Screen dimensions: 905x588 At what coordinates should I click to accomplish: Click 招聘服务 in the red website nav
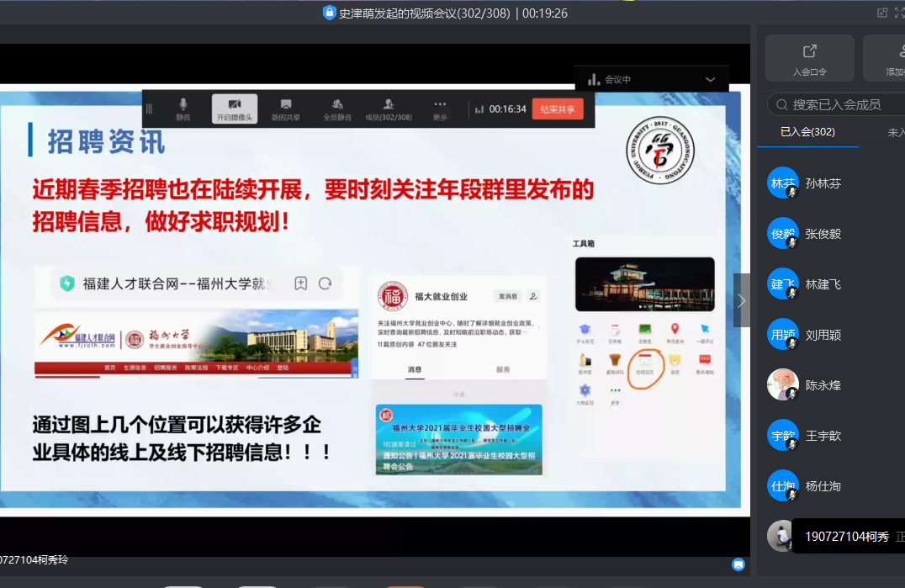pos(166,368)
